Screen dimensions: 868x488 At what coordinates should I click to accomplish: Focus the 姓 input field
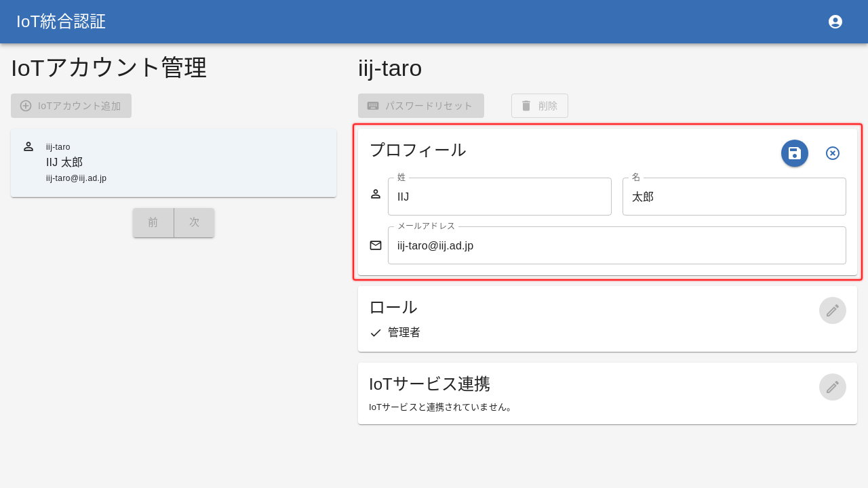pyautogui.click(x=499, y=197)
